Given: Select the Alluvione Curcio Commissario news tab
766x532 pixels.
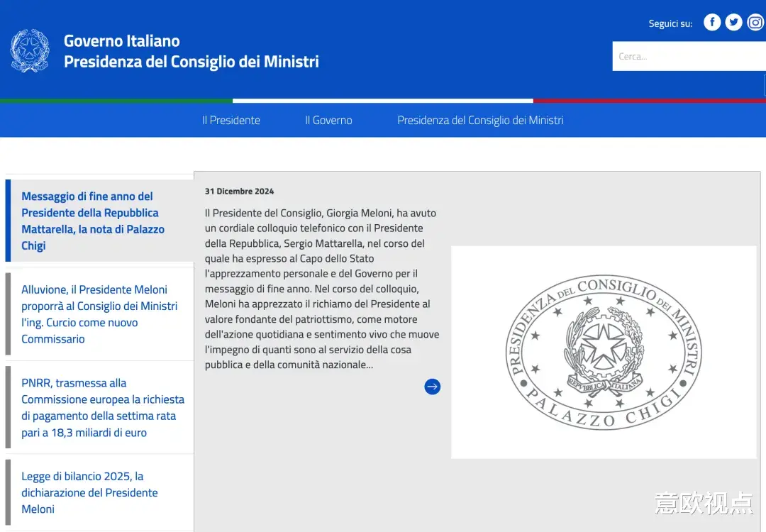Looking at the screenshot, I should click(100, 314).
